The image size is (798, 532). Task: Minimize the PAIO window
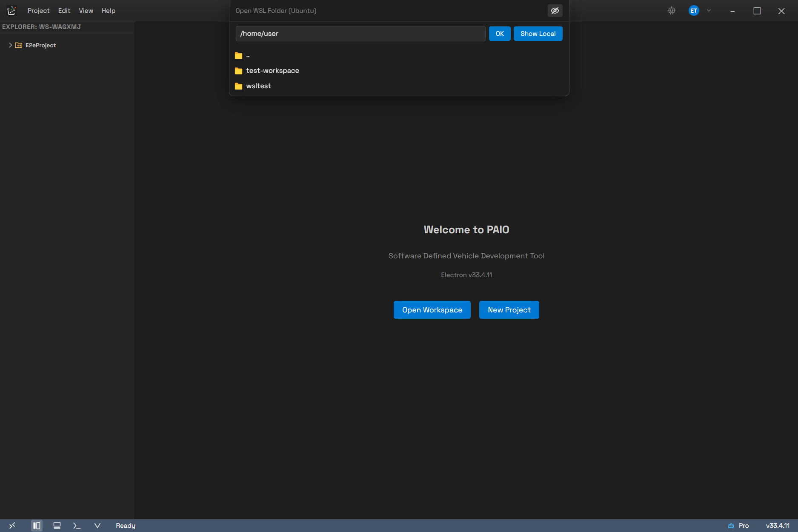click(x=732, y=11)
